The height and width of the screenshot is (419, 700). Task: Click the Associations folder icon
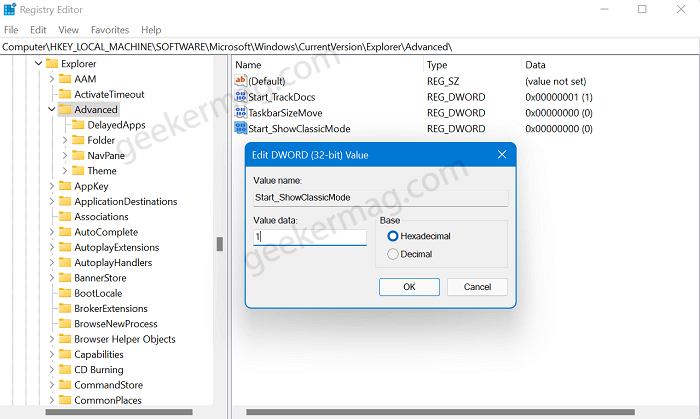tap(65, 216)
